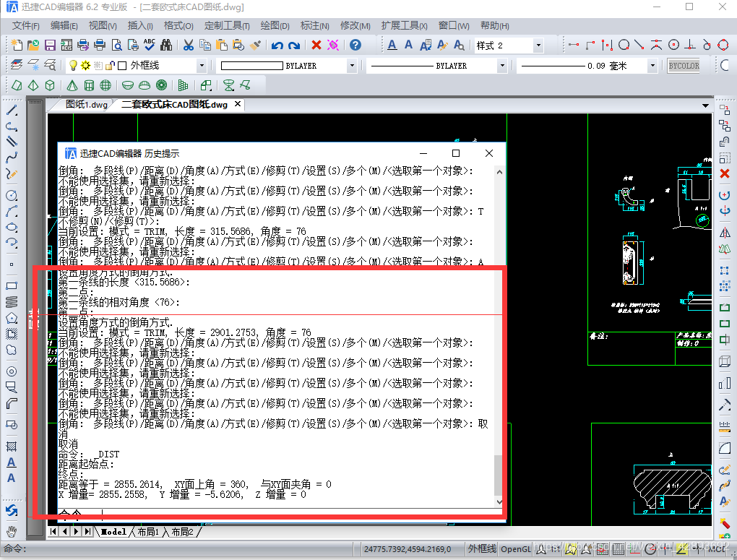737x560 pixels.
Task: Expand the 0.09 毫米 lineweight dropdown
Action: pos(652,65)
